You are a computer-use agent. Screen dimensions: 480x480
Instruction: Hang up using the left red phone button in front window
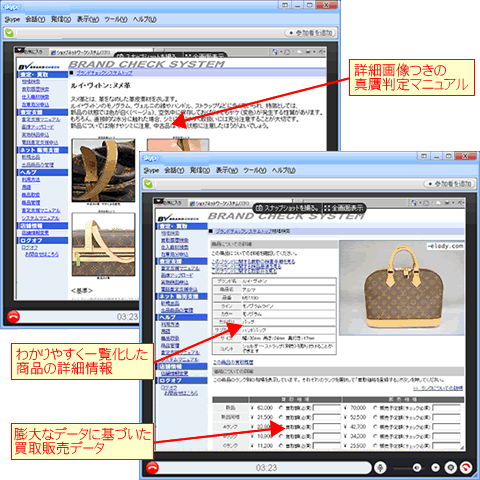(152, 468)
